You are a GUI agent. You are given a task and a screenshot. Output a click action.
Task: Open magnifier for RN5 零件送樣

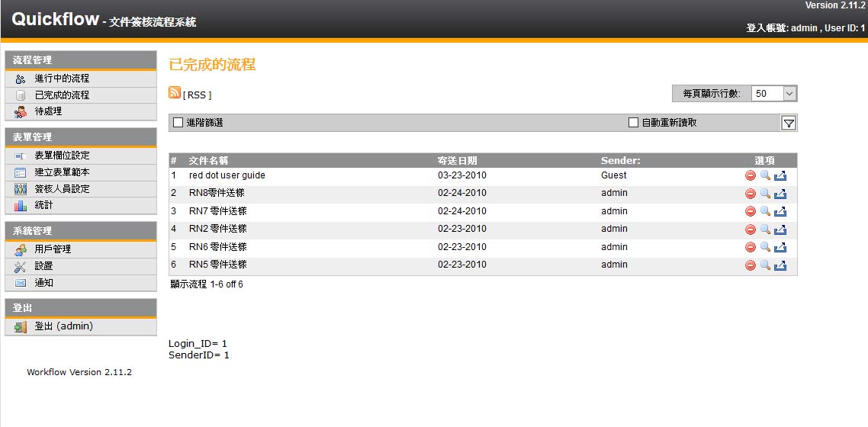click(765, 265)
